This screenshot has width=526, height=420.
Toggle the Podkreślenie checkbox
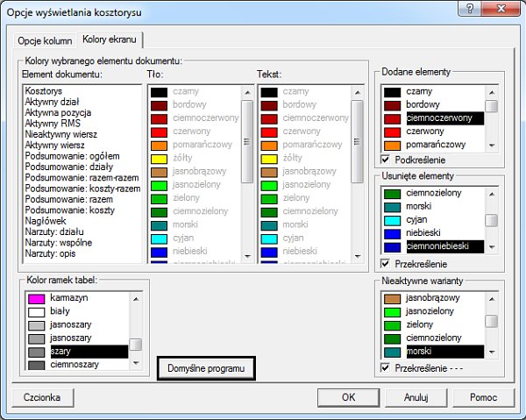387,160
